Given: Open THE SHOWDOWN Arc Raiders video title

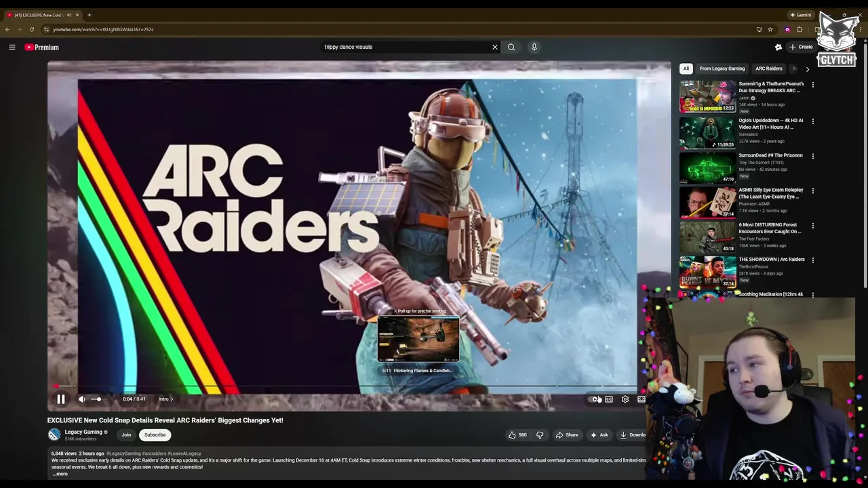Looking at the screenshot, I should 772,260.
